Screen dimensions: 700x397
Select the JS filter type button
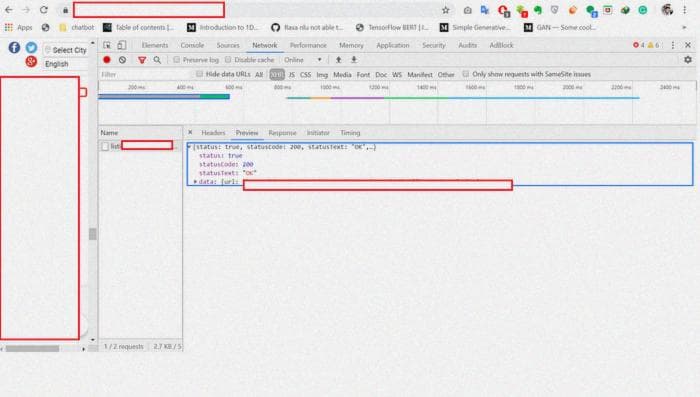(292, 75)
